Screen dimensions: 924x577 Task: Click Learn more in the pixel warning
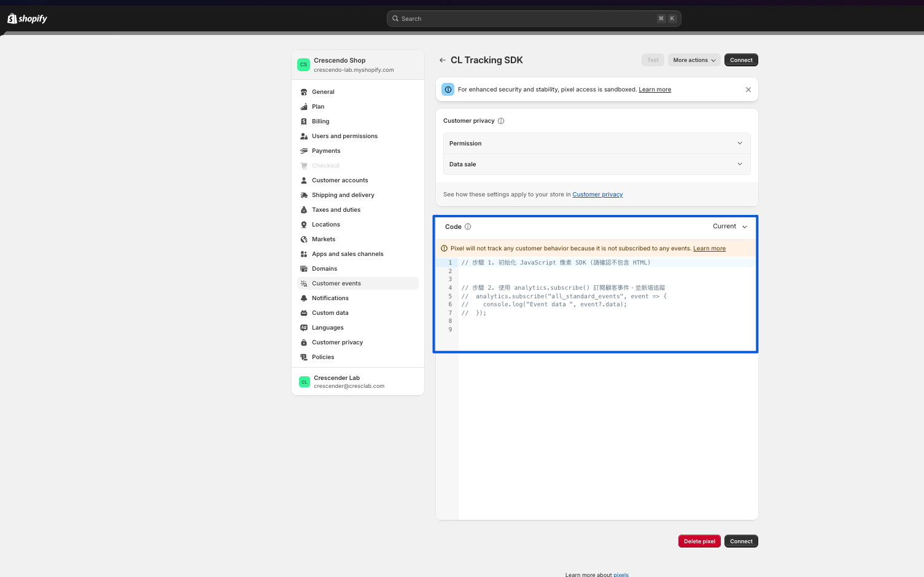(709, 249)
